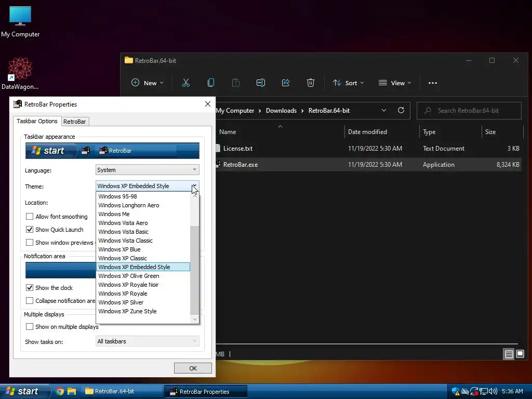Expand the New menu in Explorer
The height and width of the screenshot is (399, 532).
pyautogui.click(x=147, y=83)
